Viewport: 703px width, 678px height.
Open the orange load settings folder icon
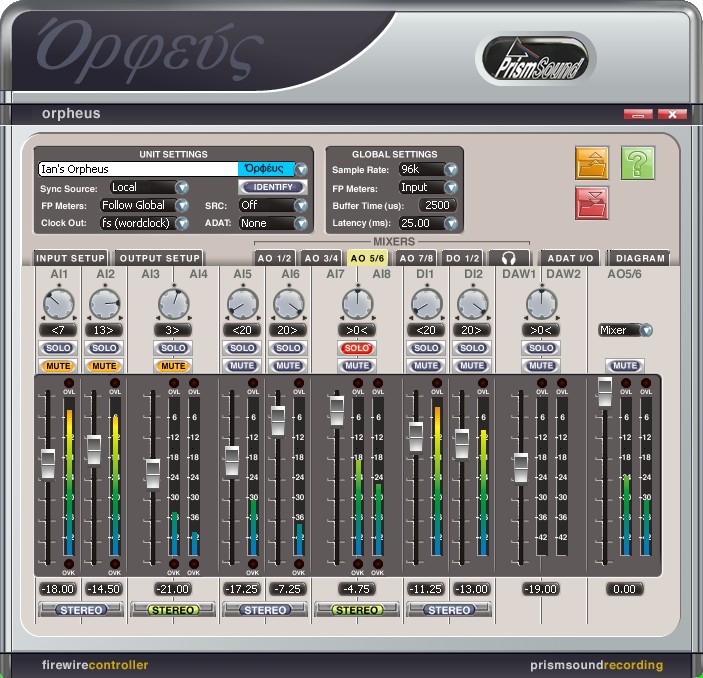591,163
